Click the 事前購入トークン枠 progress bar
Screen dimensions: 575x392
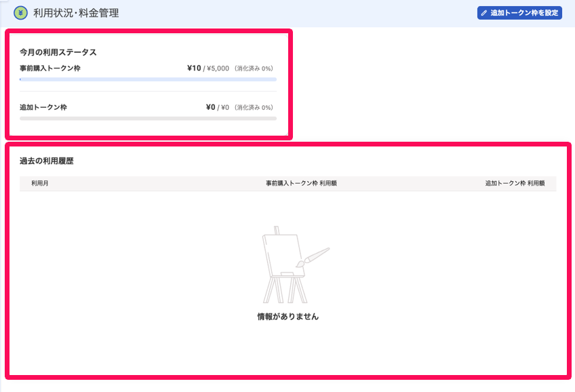[148, 79]
